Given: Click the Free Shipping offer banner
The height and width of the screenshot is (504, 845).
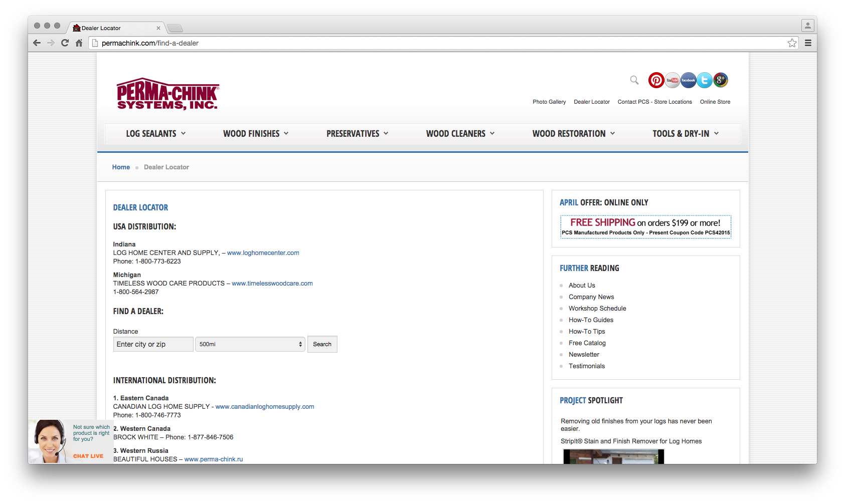Looking at the screenshot, I should coord(645,227).
